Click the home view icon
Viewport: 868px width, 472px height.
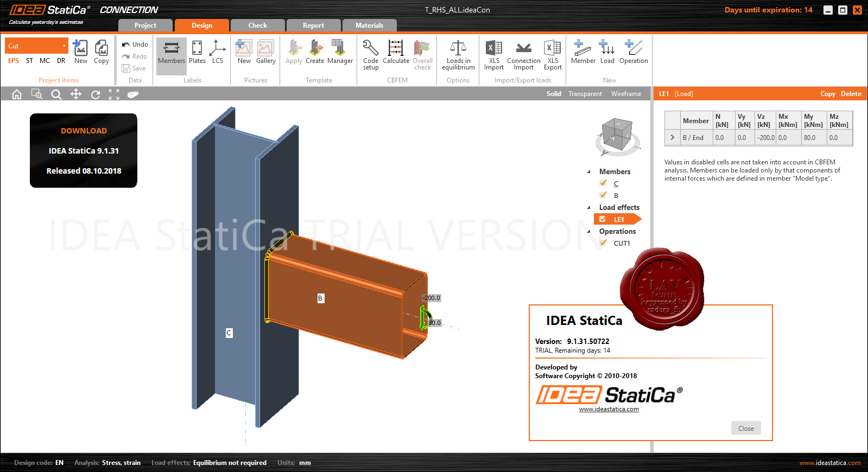17,94
